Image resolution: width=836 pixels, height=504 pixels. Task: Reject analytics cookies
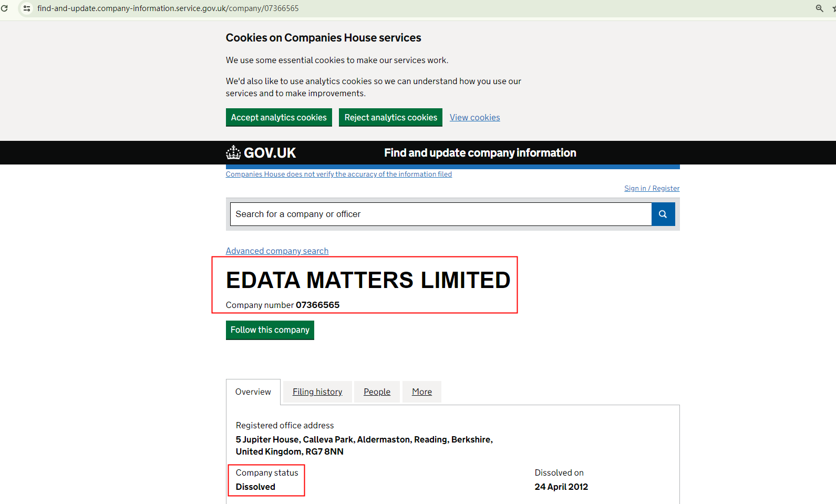click(x=390, y=118)
